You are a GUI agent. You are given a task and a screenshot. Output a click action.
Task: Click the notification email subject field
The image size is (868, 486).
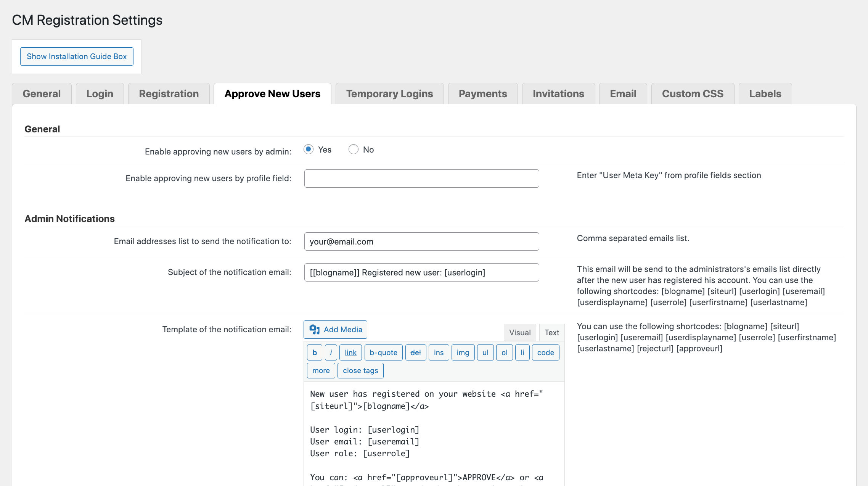(x=421, y=272)
